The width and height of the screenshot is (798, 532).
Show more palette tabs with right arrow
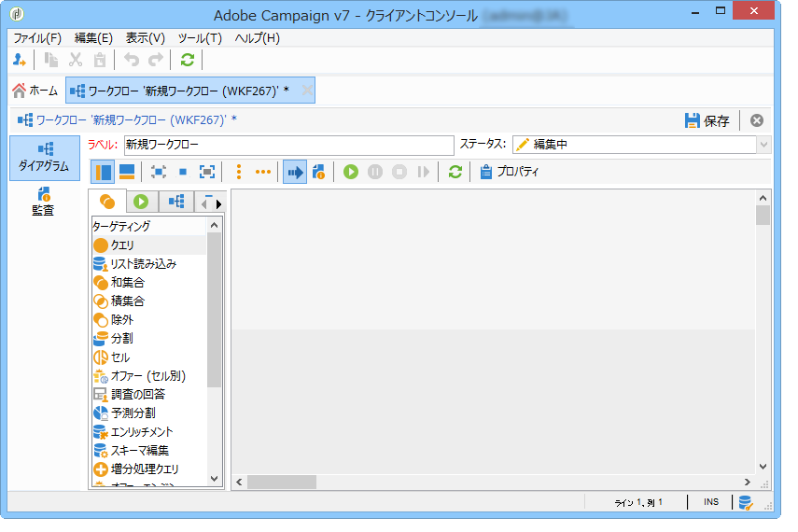point(218,204)
